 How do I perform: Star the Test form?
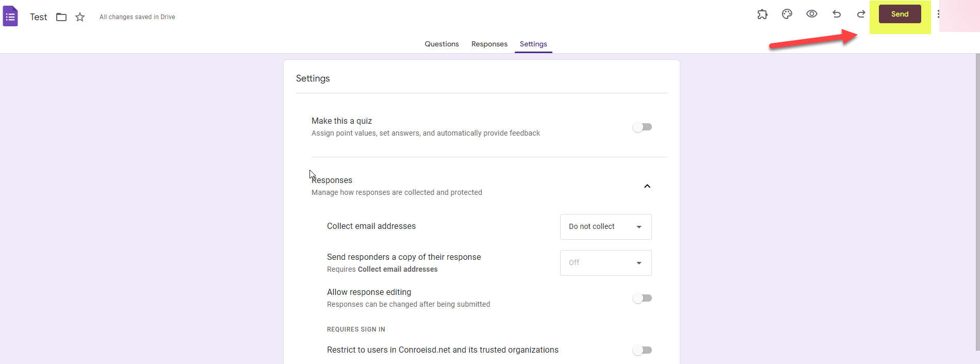(80, 17)
